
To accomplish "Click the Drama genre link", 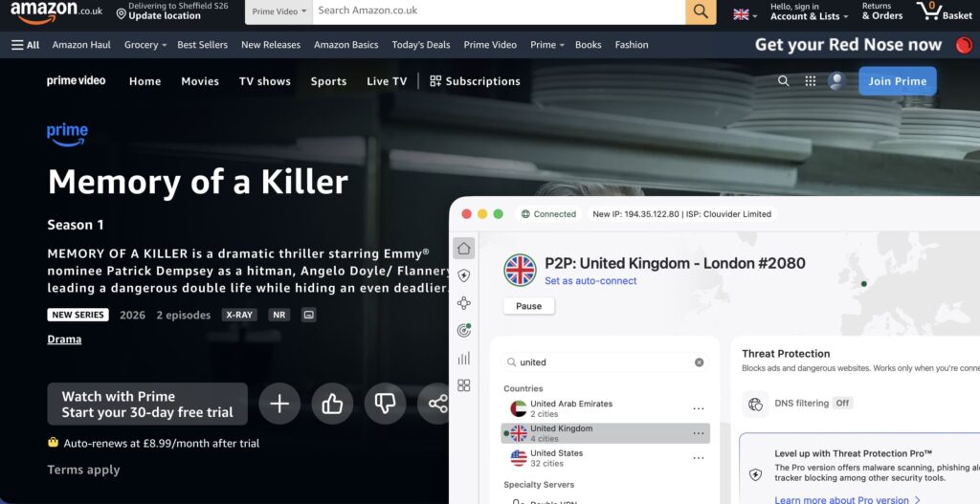I will coord(64,340).
